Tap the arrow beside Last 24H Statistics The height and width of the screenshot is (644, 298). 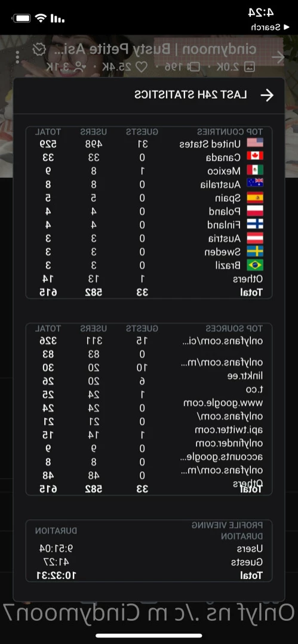[x=267, y=95]
